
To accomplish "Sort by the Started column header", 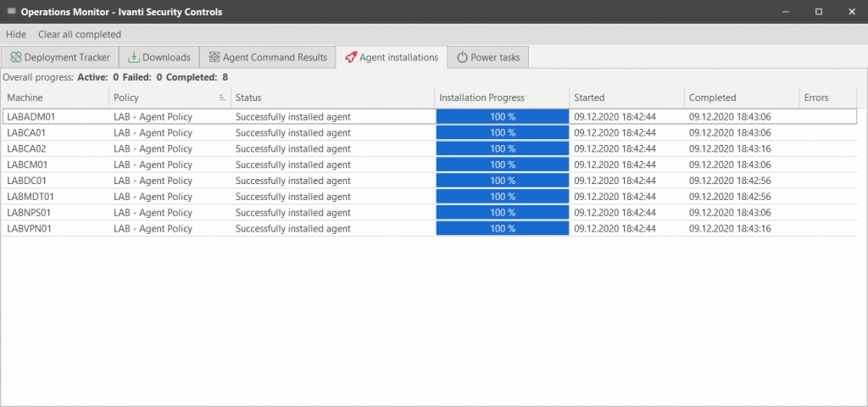I will pyautogui.click(x=627, y=98).
